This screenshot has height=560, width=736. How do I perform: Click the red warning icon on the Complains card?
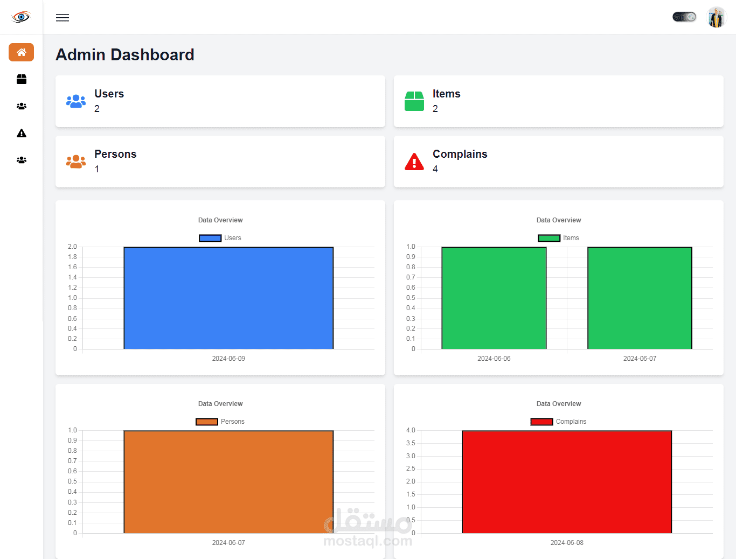(x=414, y=162)
